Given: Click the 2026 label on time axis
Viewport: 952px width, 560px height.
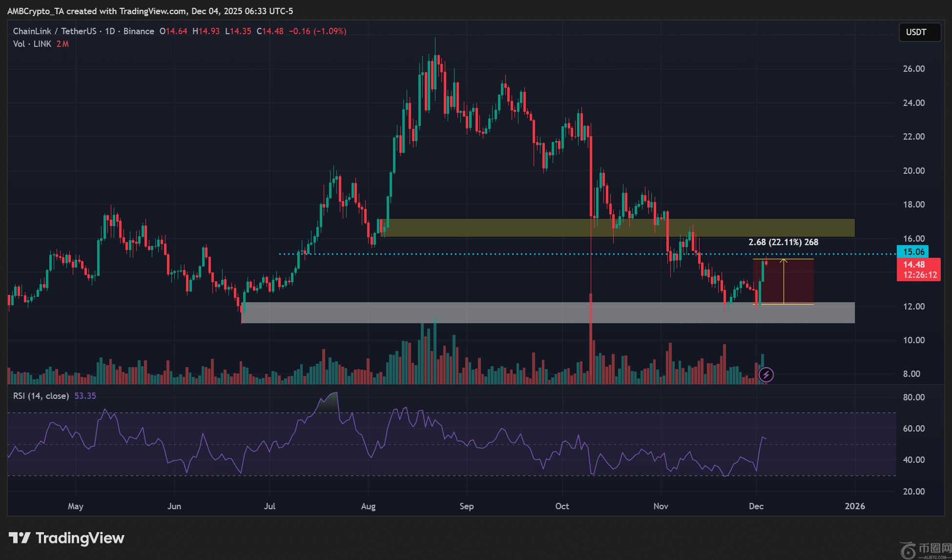Looking at the screenshot, I should (x=855, y=506).
